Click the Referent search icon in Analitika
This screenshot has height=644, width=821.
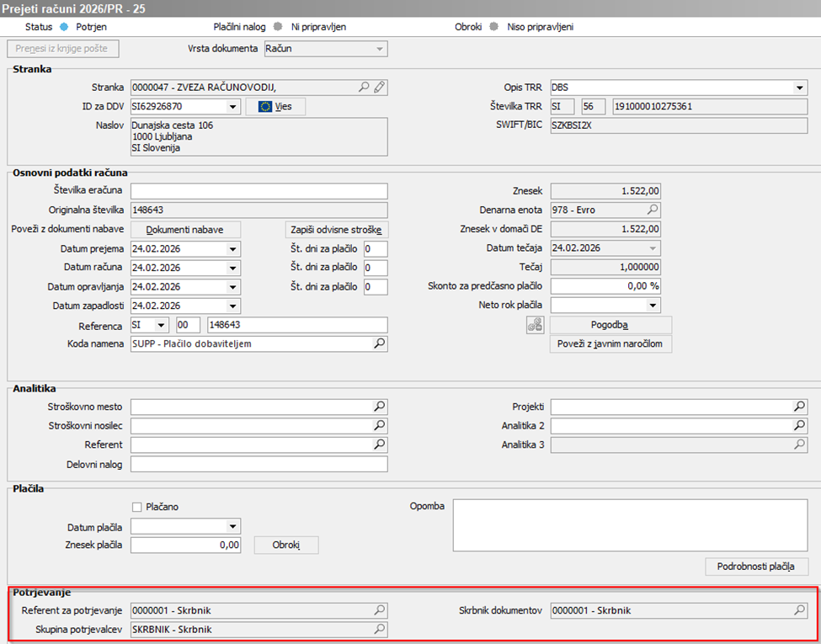(x=380, y=444)
